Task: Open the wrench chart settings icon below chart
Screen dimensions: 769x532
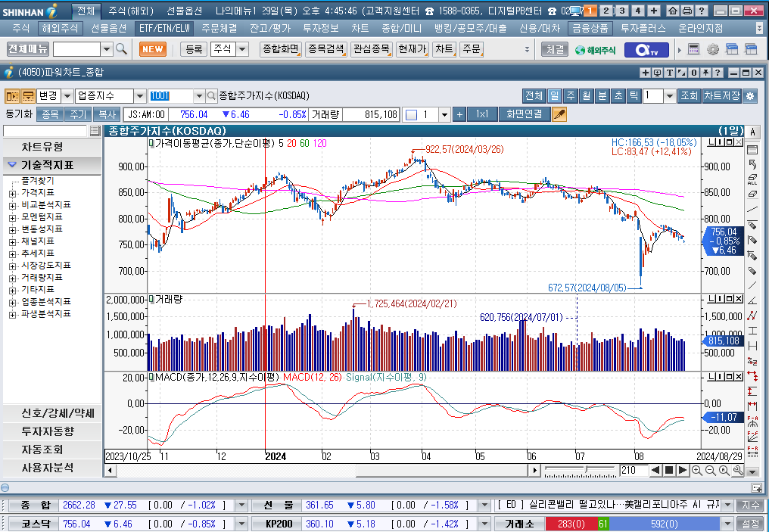Action: click(x=738, y=471)
